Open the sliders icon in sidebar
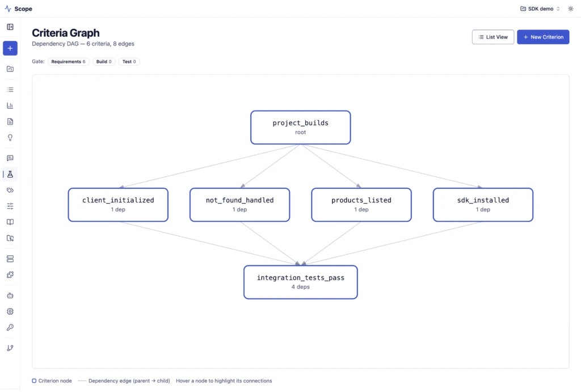Viewport: 581px width, 392px height. 10,206
